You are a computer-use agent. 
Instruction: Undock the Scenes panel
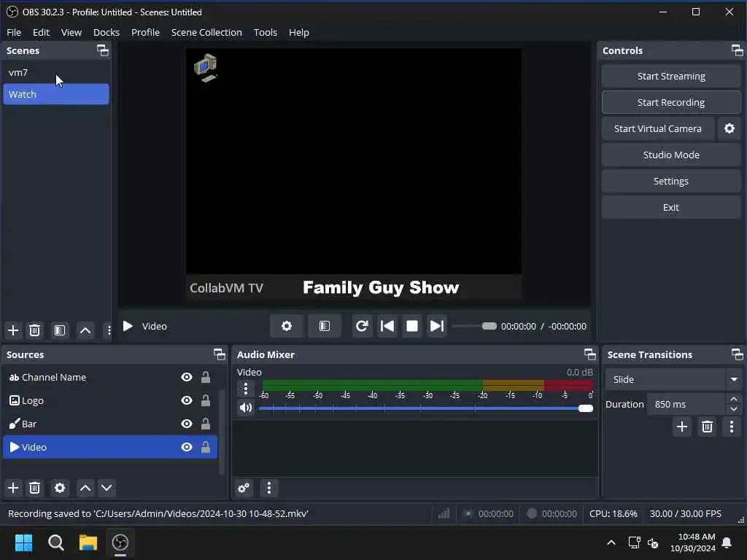[103, 50]
